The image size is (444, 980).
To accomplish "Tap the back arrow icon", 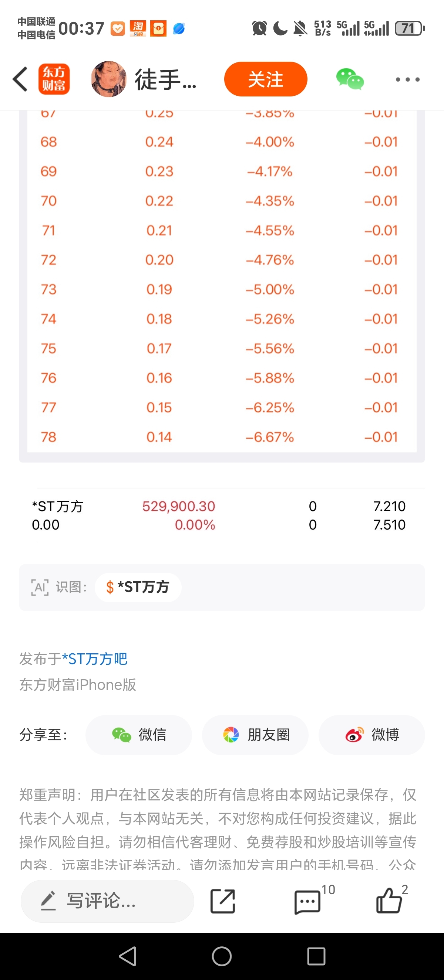I will [x=20, y=79].
